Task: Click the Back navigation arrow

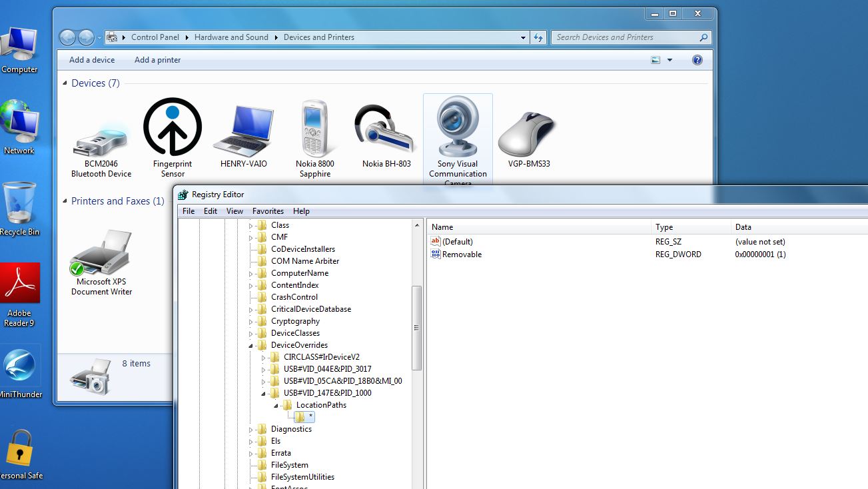Action: [67, 37]
